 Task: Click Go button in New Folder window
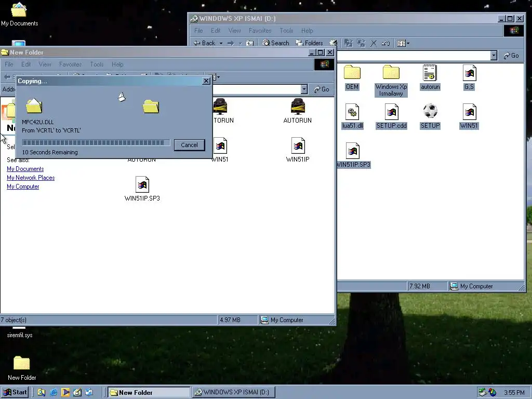pyautogui.click(x=322, y=89)
